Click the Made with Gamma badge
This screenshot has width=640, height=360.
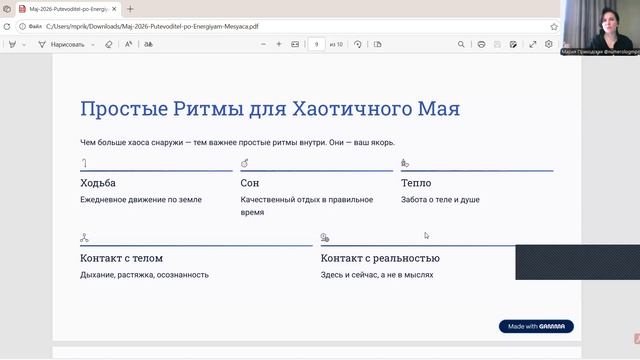[x=536, y=326]
